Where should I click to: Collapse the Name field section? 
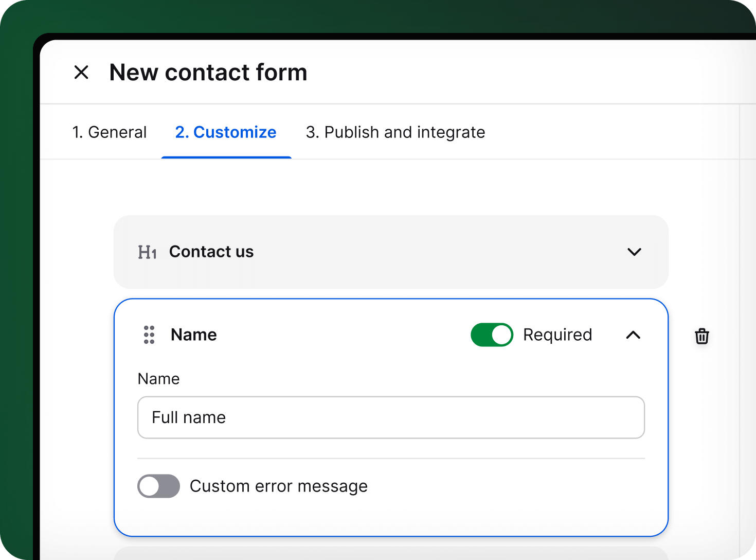pos(633,335)
